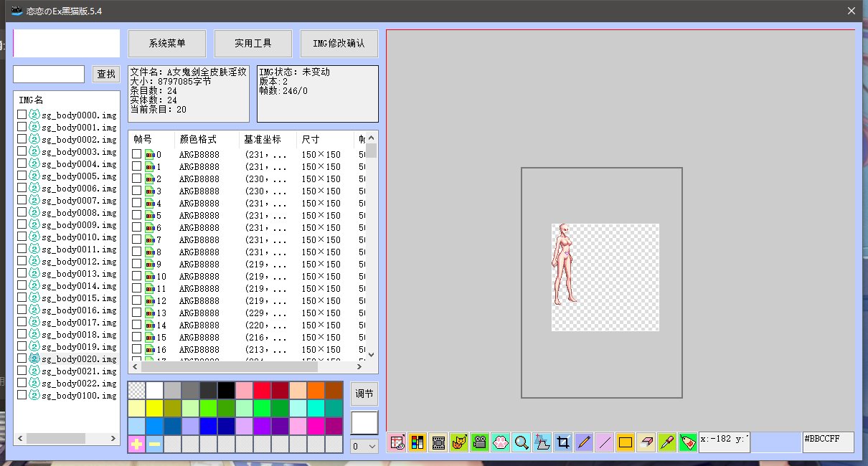Click the cat icon beside sg_body0000.img
This screenshot has width=868, height=466.
click(34, 115)
